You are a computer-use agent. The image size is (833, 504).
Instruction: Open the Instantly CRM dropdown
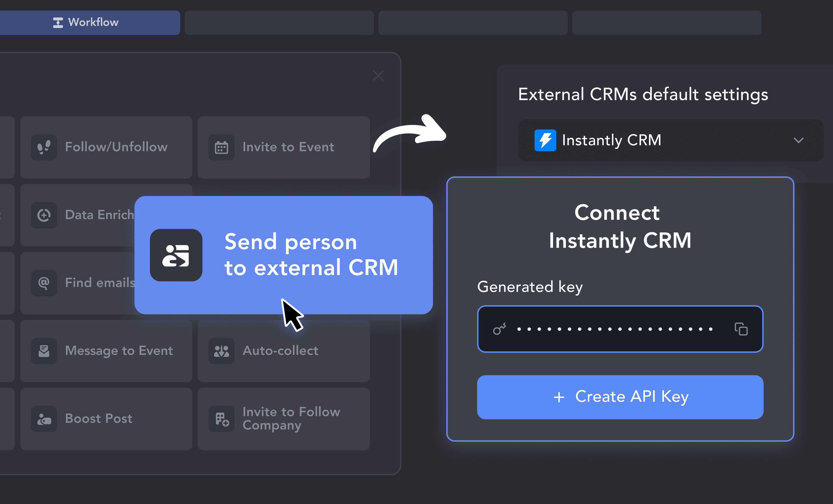coord(670,140)
